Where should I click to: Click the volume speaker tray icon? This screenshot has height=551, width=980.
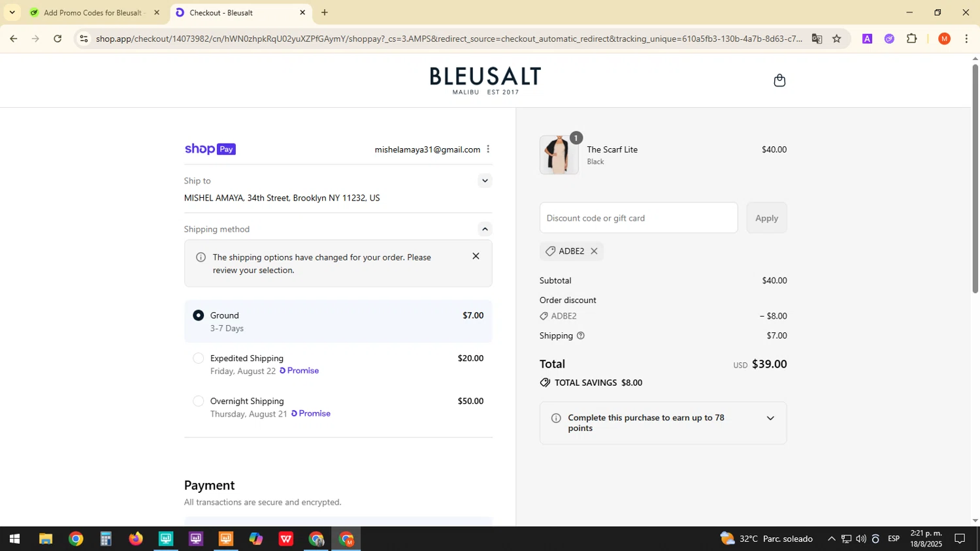tap(860, 539)
